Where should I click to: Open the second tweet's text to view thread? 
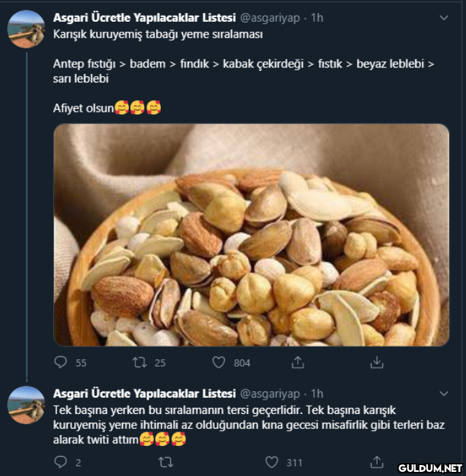pyautogui.click(x=249, y=425)
